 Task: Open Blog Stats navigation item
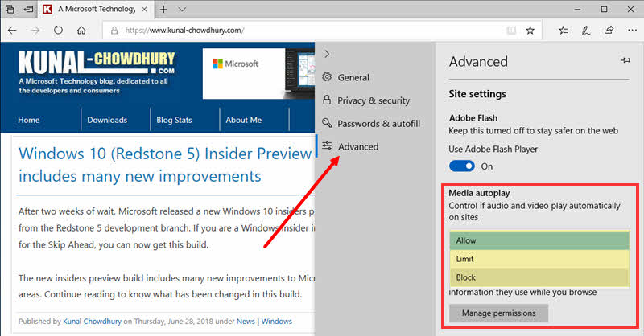(174, 120)
